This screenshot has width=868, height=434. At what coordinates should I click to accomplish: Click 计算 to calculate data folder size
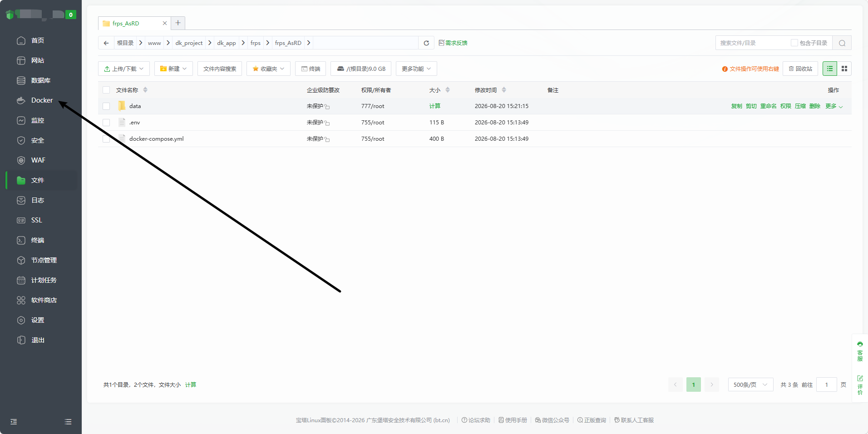click(x=435, y=106)
